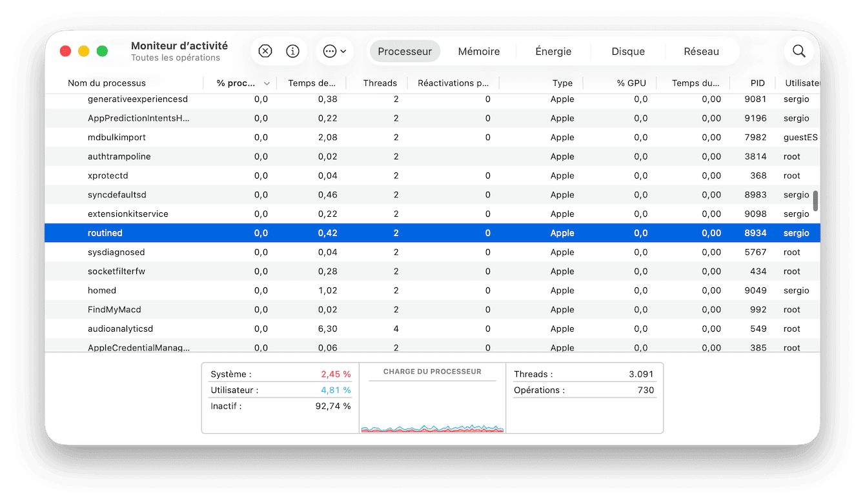
Task: Open the ellipsis more-options menu
Action: click(x=334, y=52)
